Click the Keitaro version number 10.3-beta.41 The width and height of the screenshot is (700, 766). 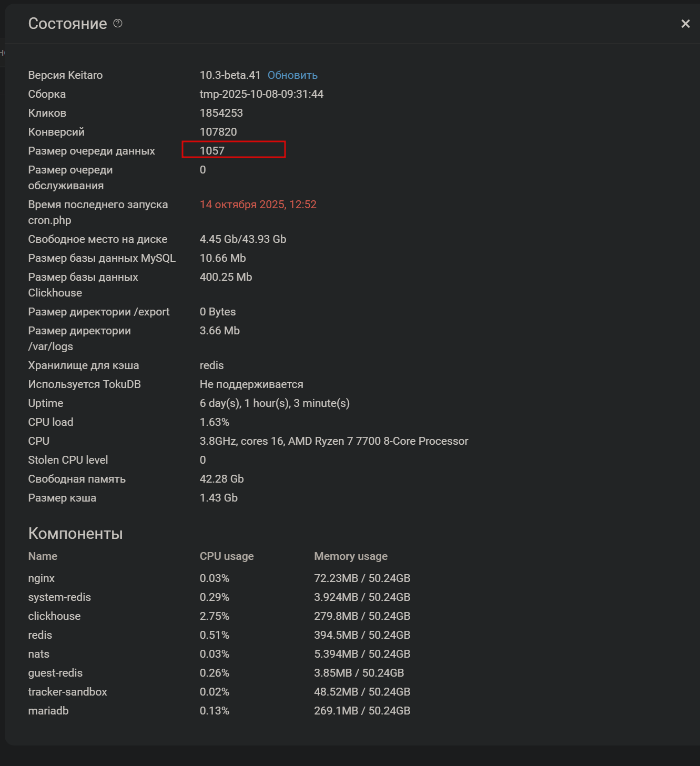pos(230,75)
